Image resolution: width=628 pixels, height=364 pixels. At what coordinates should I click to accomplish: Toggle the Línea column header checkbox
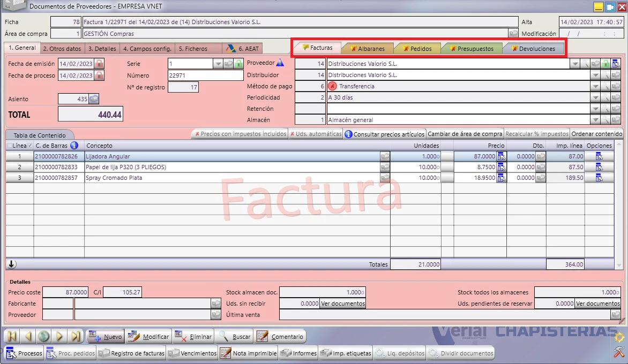29,145
